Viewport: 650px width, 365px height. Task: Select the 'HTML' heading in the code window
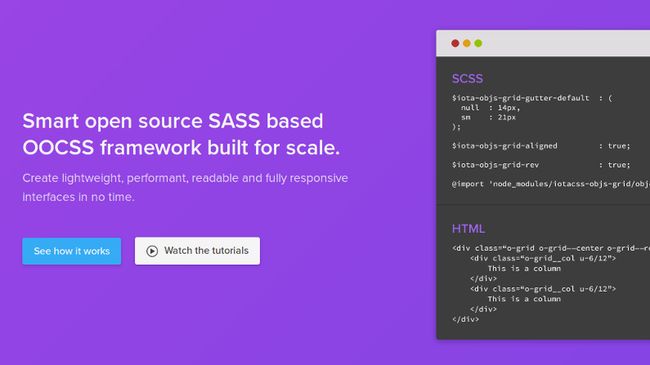pos(468,229)
